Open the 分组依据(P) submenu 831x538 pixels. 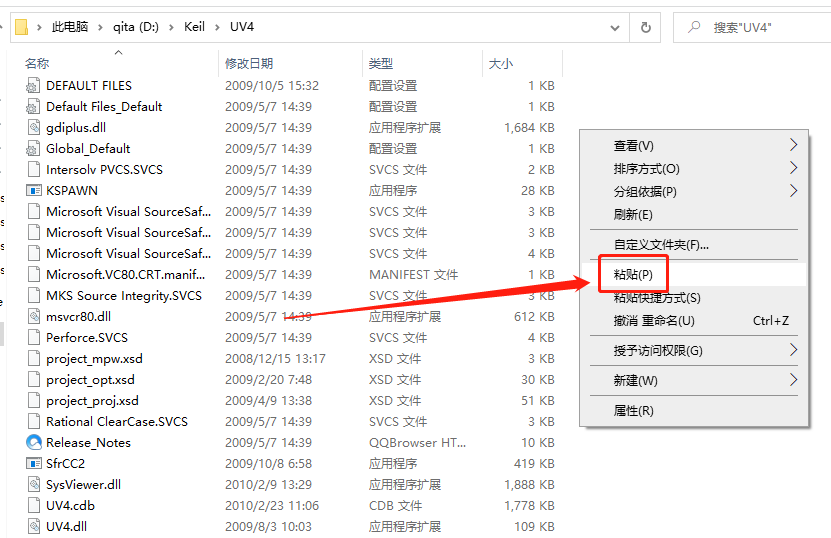(x=695, y=191)
